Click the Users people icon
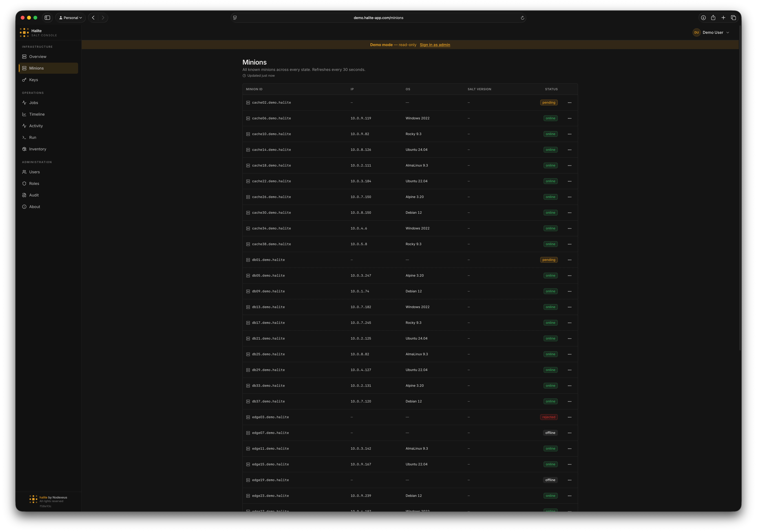This screenshot has width=757, height=532. tap(24, 172)
